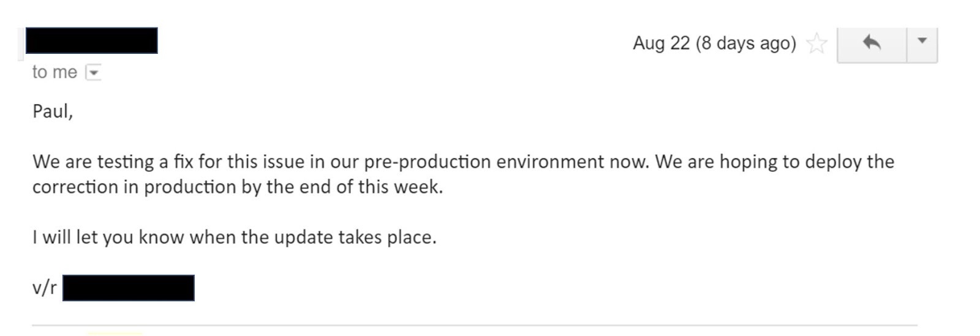The width and height of the screenshot is (980, 336).
Task: Click the "Paul," greeting line
Action: [x=53, y=111]
